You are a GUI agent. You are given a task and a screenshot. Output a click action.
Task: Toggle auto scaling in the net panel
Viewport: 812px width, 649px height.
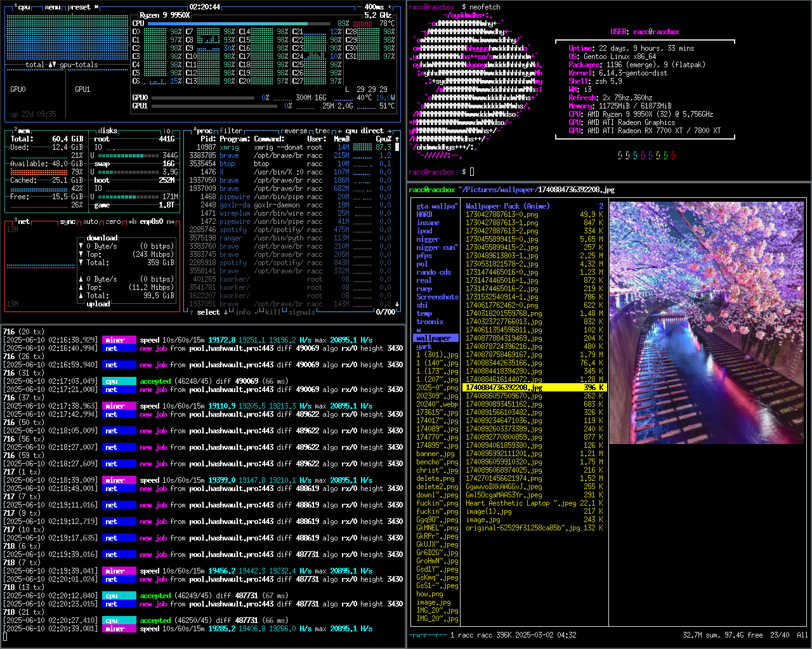(x=91, y=222)
